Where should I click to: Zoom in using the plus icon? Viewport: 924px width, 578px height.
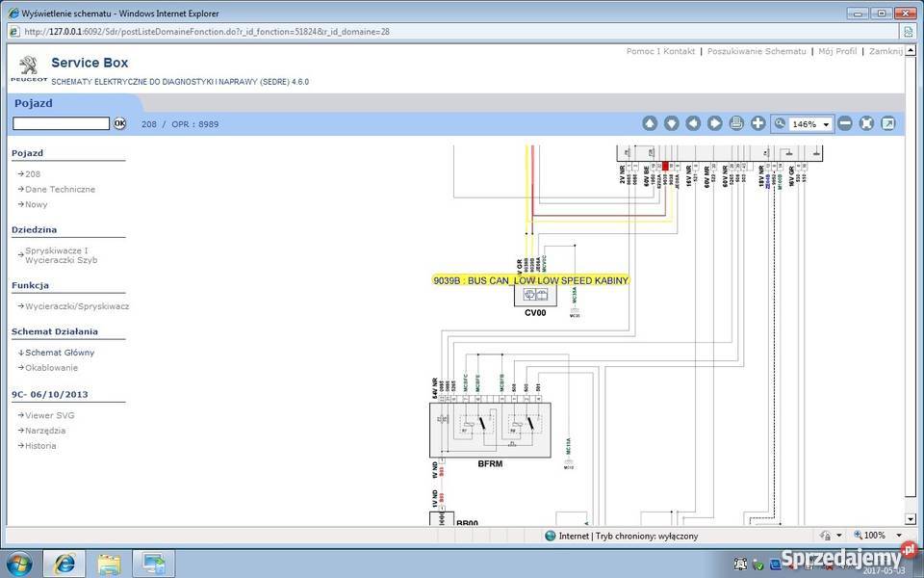tap(758, 123)
